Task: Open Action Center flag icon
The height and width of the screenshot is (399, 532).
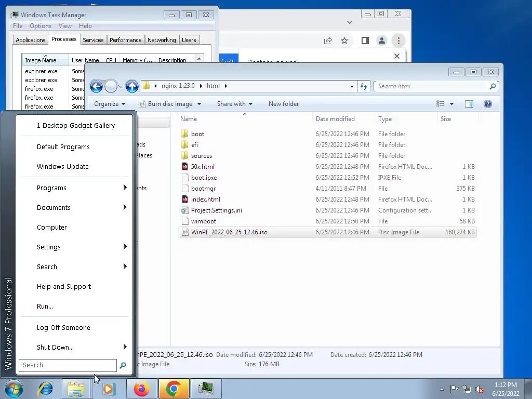Action: point(454,389)
